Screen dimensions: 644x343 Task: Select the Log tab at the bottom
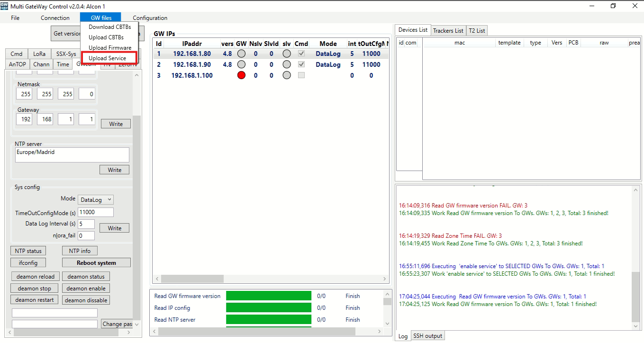[403, 336]
